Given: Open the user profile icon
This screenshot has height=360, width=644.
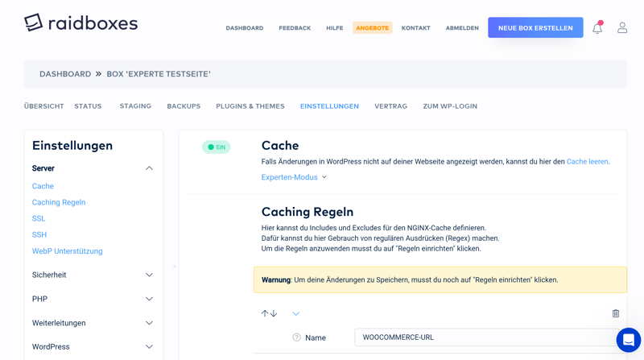Looking at the screenshot, I should (x=622, y=27).
